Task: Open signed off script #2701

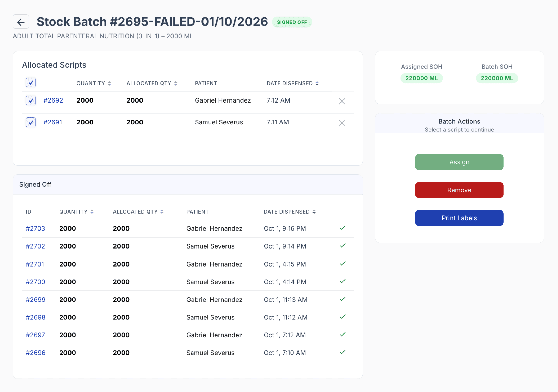Action: pyautogui.click(x=35, y=264)
